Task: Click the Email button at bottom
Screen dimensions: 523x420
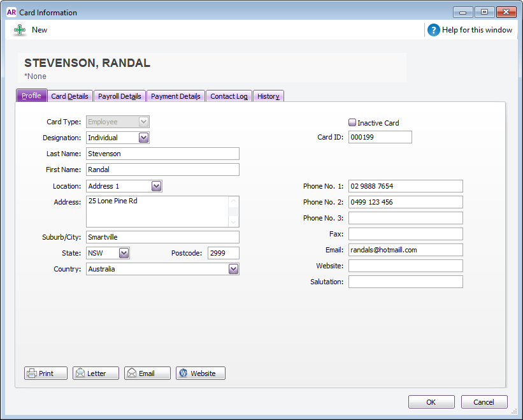Action: tap(147, 373)
